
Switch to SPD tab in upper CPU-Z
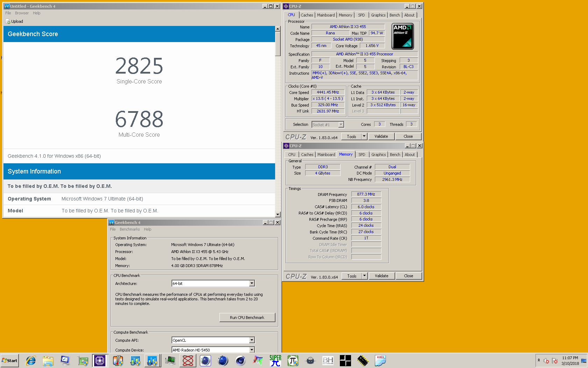pos(362,15)
